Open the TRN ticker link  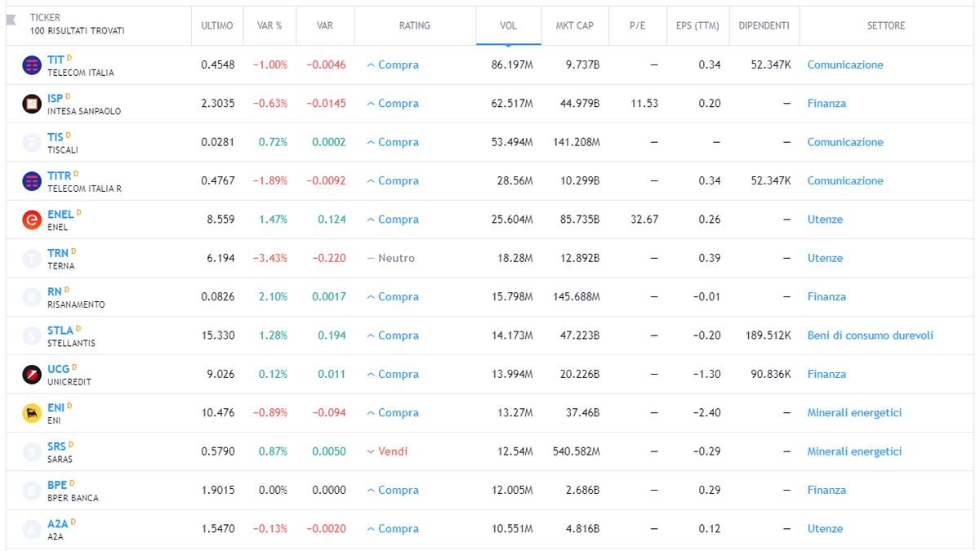pyautogui.click(x=58, y=253)
